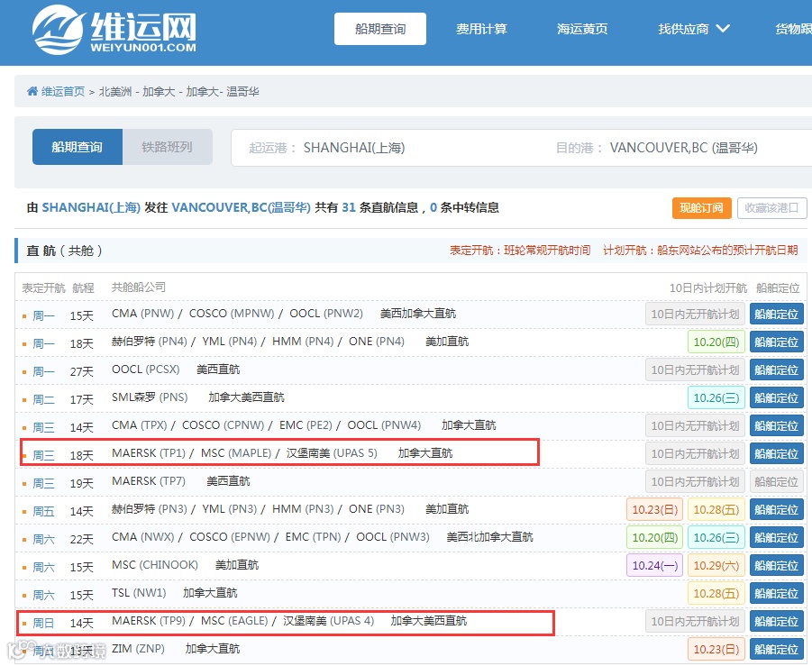812x666 pixels.
Task: Click 10.29(六) date in MSC (CHINOOK) row
Action: [x=716, y=566]
